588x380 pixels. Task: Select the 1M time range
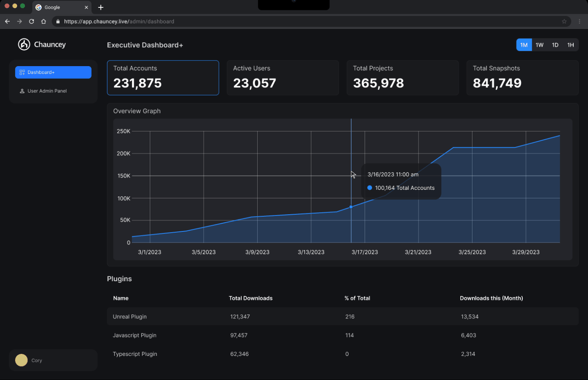524,45
